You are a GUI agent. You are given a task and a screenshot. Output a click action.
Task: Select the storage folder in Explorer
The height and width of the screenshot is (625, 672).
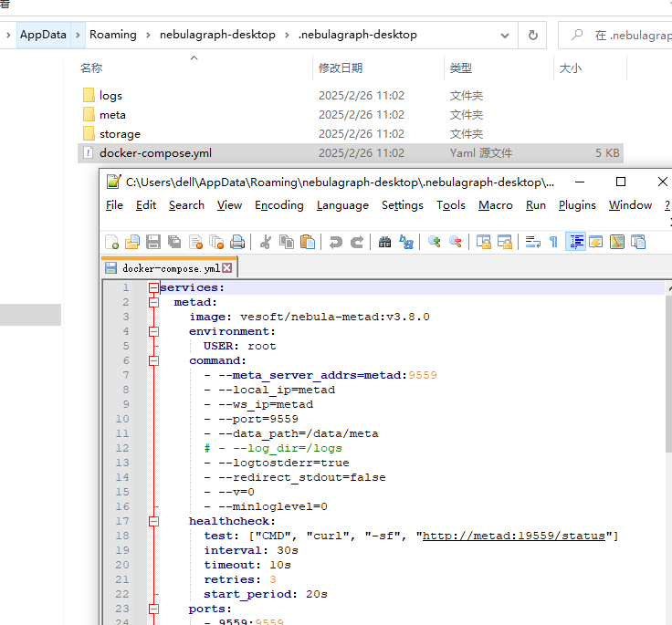[x=120, y=134]
